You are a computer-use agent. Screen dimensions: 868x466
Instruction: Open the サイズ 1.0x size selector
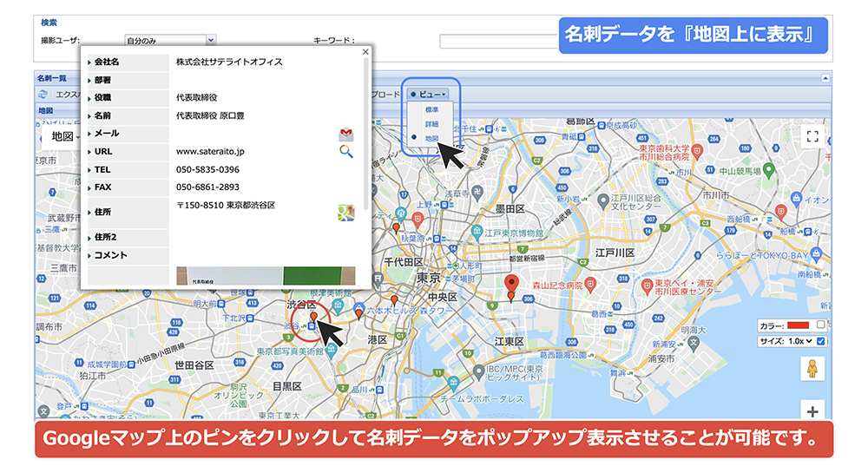point(799,341)
